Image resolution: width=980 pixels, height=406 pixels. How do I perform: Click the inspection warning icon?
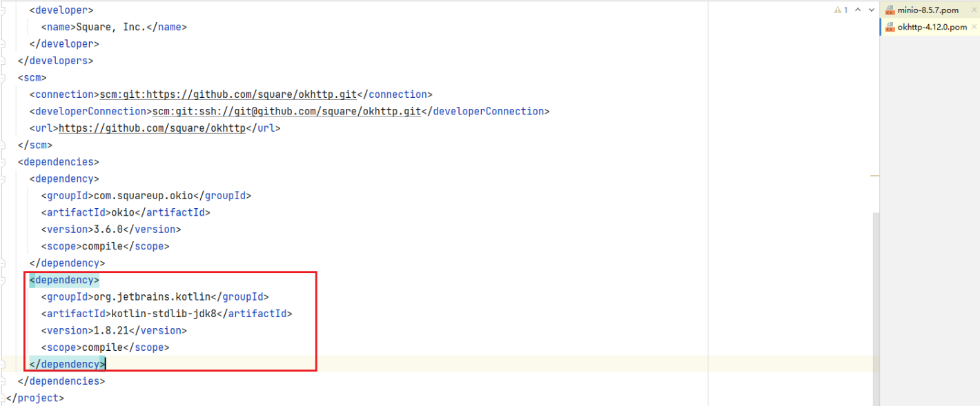(x=838, y=10)
